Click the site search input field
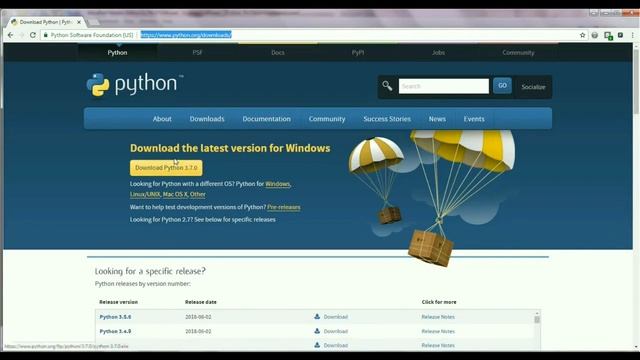The height and width of the screenshot is (360, 640). [444, 86]
